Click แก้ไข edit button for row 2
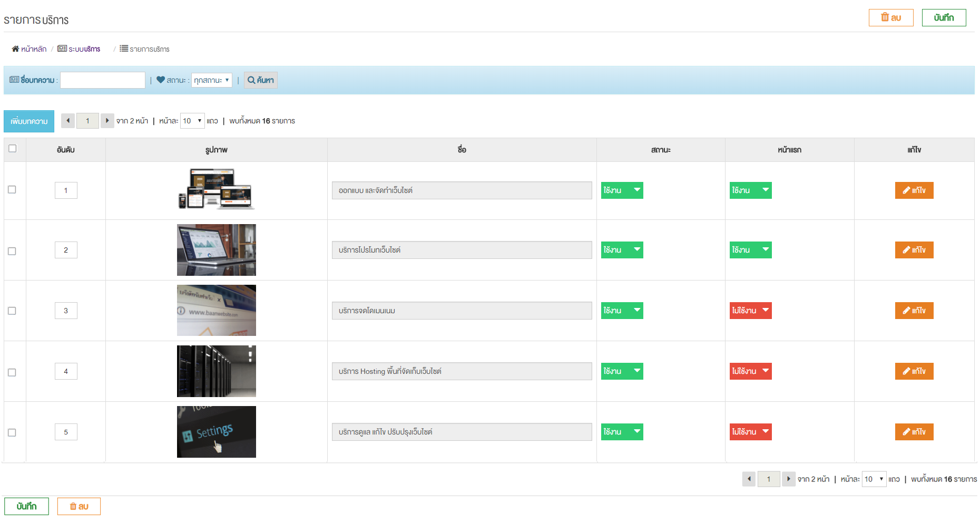Image resolution: width=980 pixels, height=521 pixels. pos(914,250)
